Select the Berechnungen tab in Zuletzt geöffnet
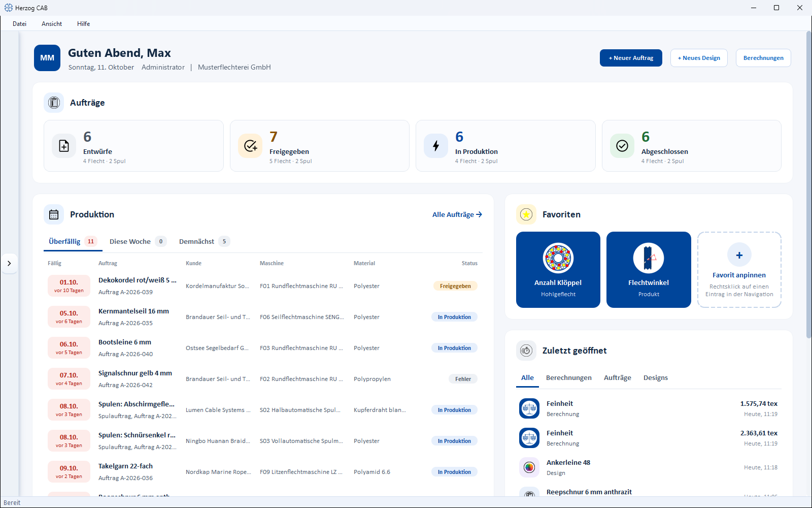812x508 pixels. 569,377
